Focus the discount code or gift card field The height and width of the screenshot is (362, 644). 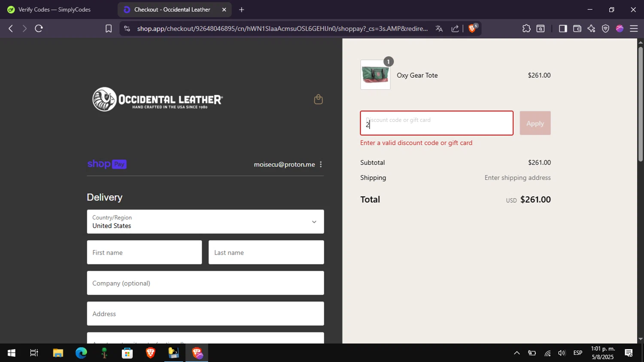[x=437, y=123]
